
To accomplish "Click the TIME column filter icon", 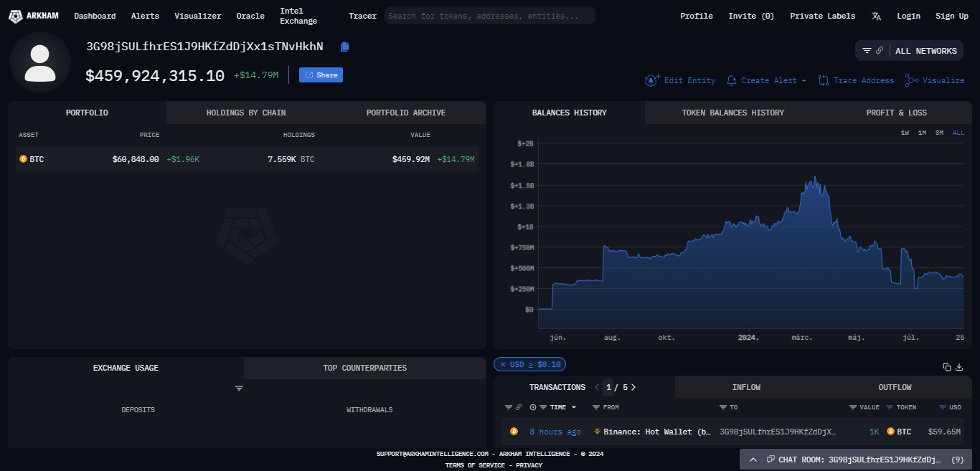I will point(543,407).
